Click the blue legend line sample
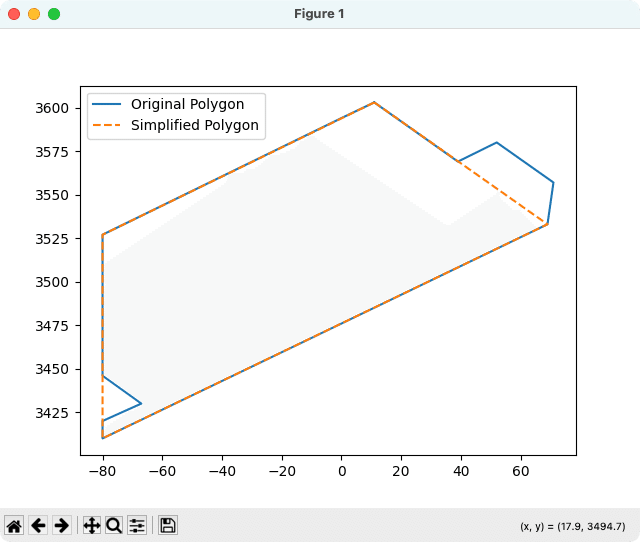640x542 pixels. point(107,104)
